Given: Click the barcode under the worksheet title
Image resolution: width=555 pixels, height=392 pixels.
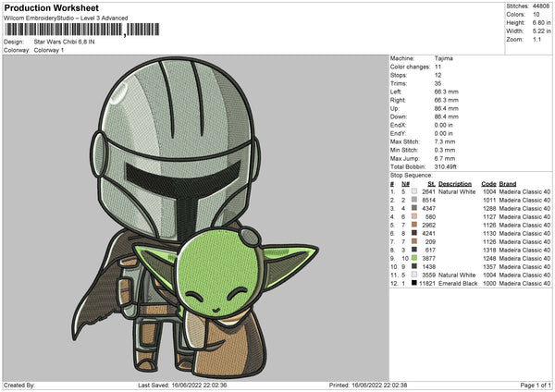Looking at the screenshot, I should (x=81, y=30).
